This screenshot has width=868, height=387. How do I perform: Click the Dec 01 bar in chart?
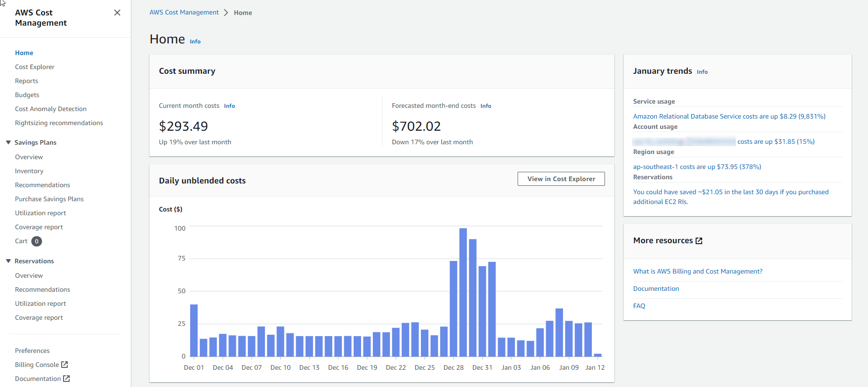pos(194,331)
